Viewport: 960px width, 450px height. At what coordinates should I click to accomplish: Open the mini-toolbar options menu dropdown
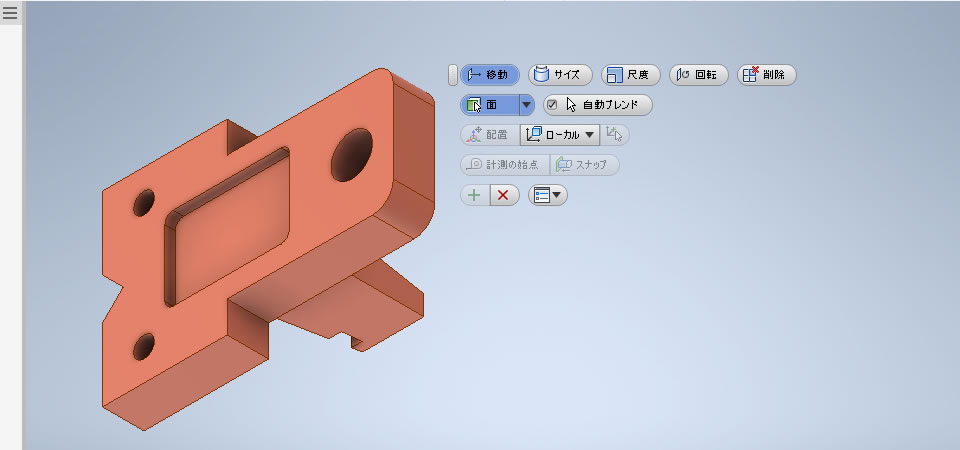tap(548, 195)
